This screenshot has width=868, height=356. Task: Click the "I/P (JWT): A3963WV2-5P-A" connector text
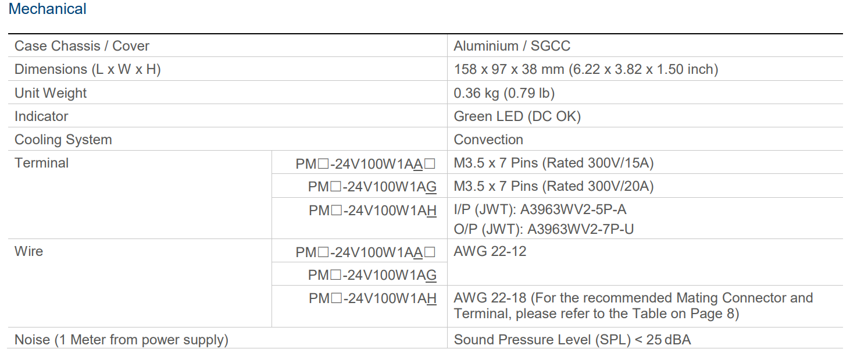(540, 209)
